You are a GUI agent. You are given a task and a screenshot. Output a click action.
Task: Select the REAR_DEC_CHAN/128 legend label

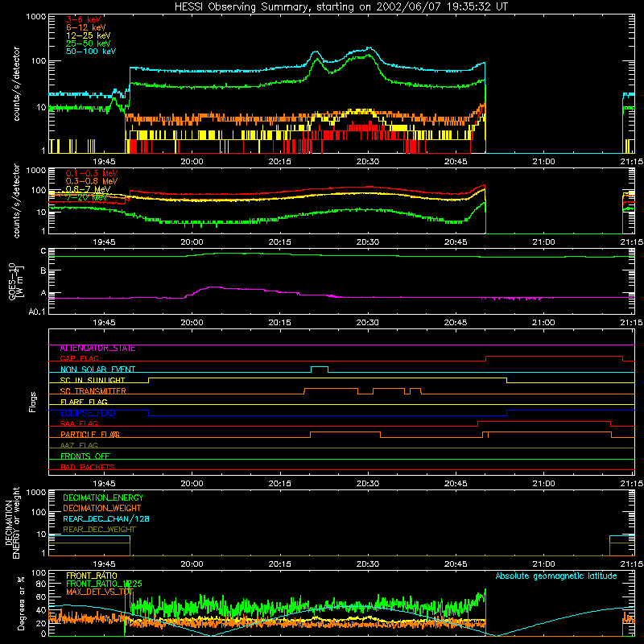[106, 518]
